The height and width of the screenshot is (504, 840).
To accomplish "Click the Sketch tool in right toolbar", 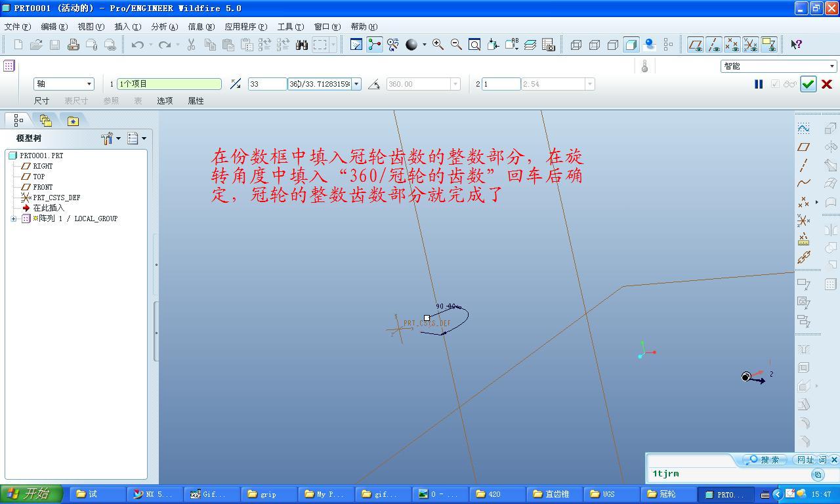I will coord(803,129).
